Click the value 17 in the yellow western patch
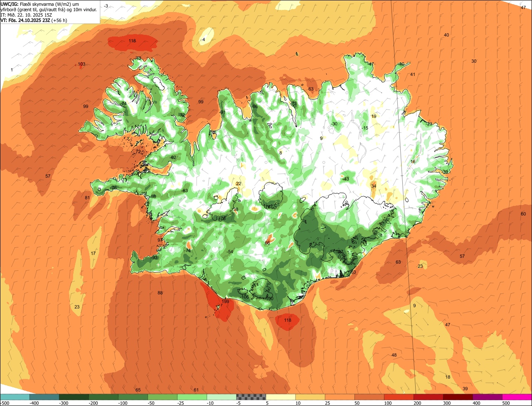Screen dimensions: 532x406 [93, 253]
